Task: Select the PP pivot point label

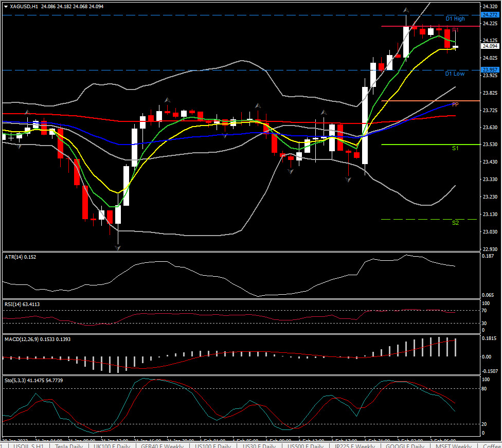Action: pos(455,104)
